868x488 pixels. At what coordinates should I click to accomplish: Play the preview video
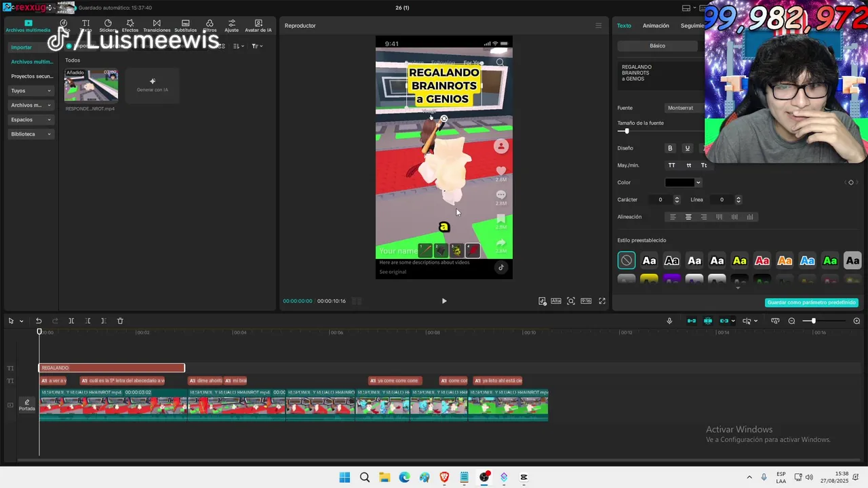click(x=444, y=301)
